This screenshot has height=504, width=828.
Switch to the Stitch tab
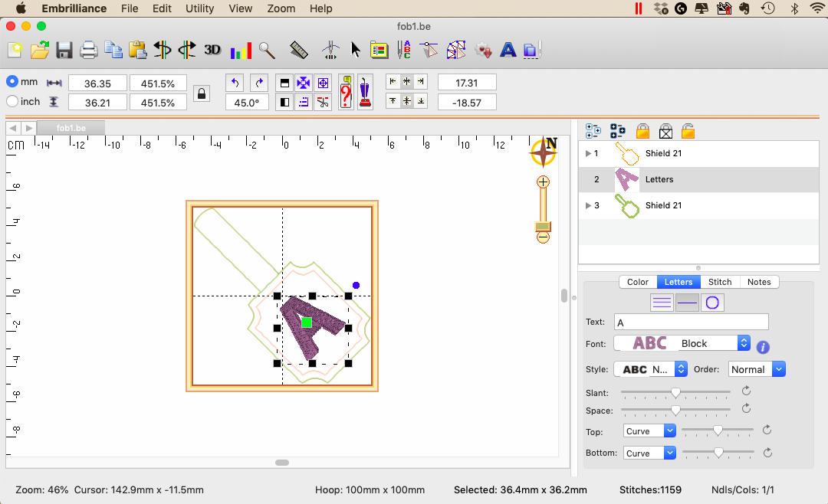click(x=719, y=282)
